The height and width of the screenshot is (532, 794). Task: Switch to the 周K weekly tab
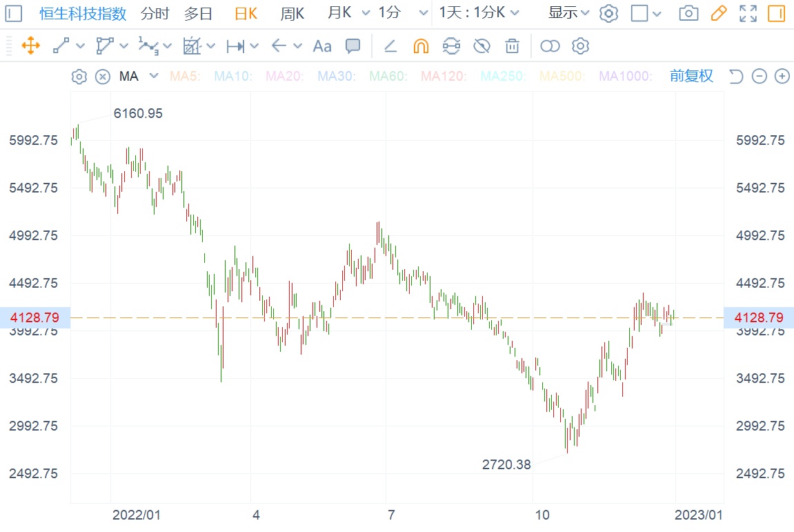point(292,13)
